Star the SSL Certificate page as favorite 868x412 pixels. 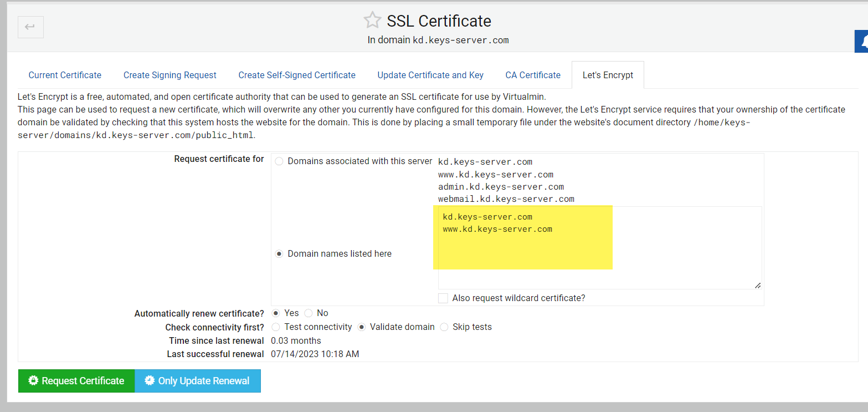[372, 21]
